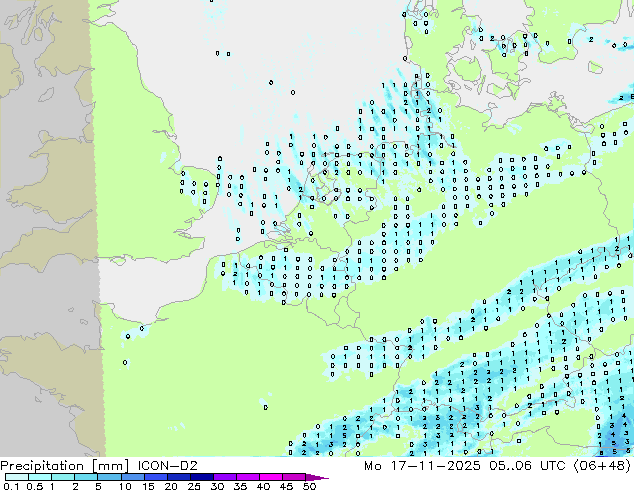The image size is (634, 490).
Task: Click the '50' legend scale label
Action: click(x=309, y=486)
